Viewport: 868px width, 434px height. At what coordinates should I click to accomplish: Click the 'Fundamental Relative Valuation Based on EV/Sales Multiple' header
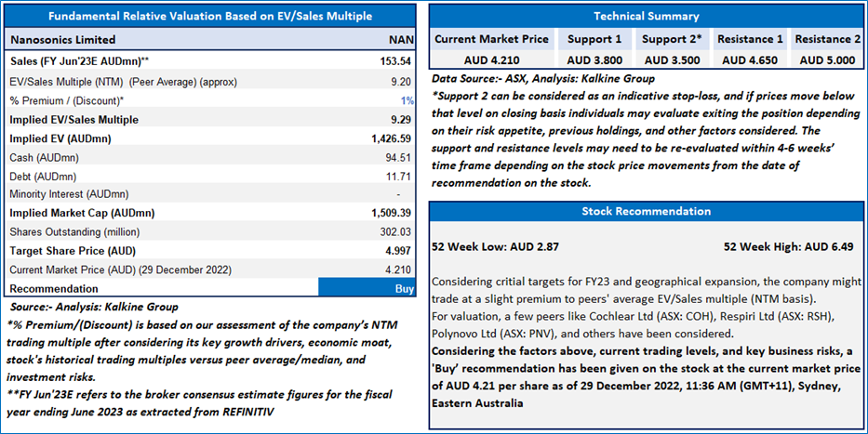point(210,16)
